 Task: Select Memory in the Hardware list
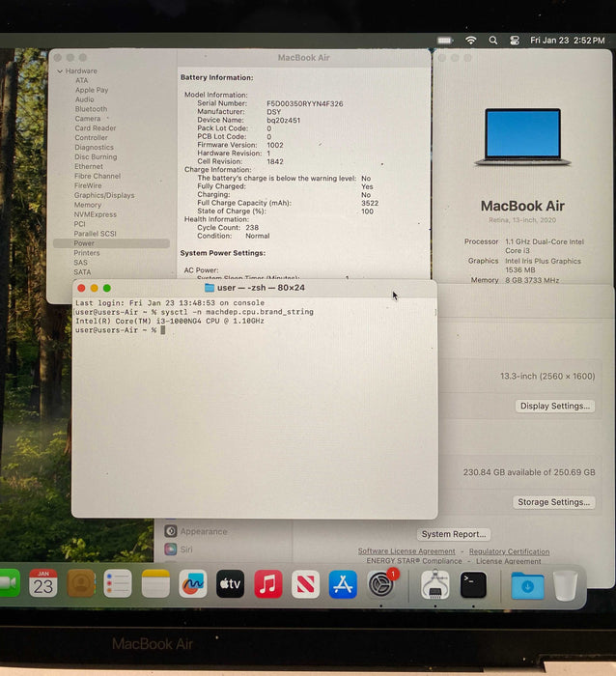click(88, 205)
